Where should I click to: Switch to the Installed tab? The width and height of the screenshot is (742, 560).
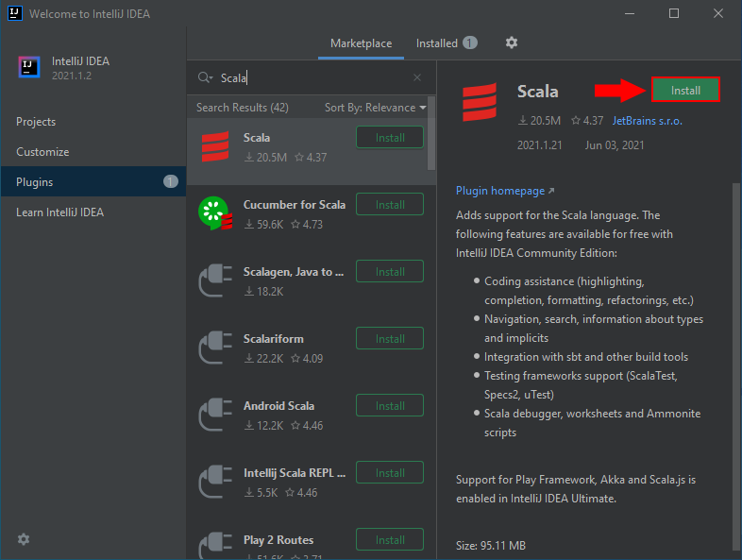[x=447, y=43]
